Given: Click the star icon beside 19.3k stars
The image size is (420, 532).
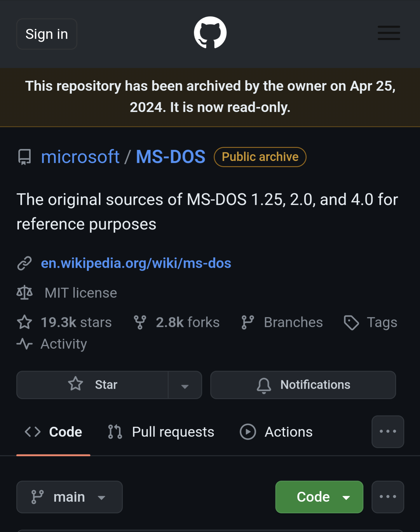Looking at the screenshot, I should tap(25, 322).
